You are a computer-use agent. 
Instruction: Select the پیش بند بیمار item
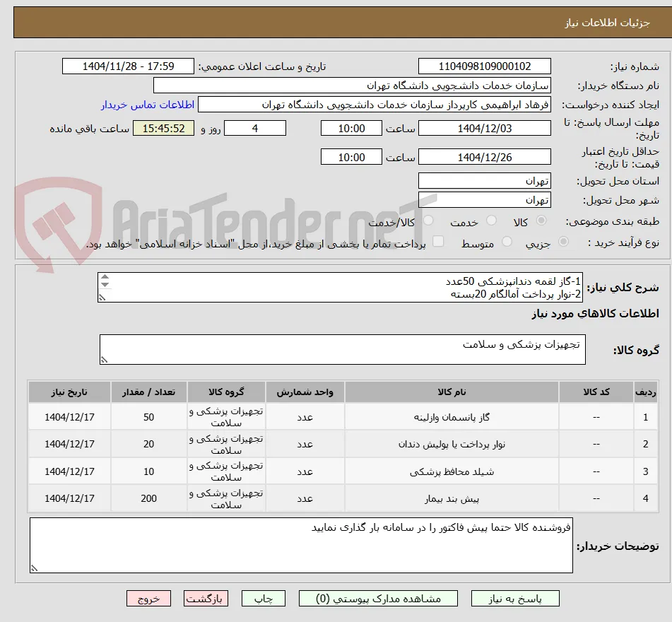(x=452, y=498)
